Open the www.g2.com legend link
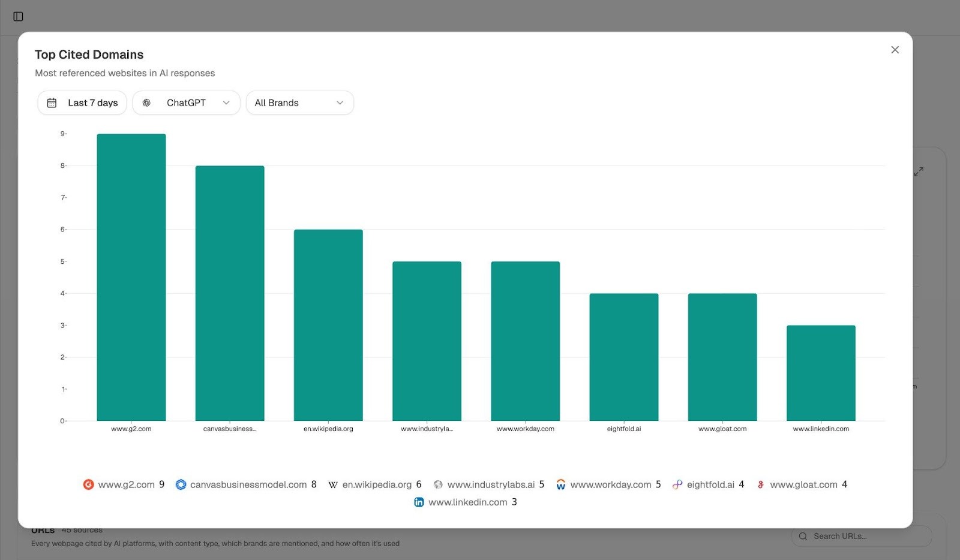Screen dimensions: 960x560 click(127, 484)
